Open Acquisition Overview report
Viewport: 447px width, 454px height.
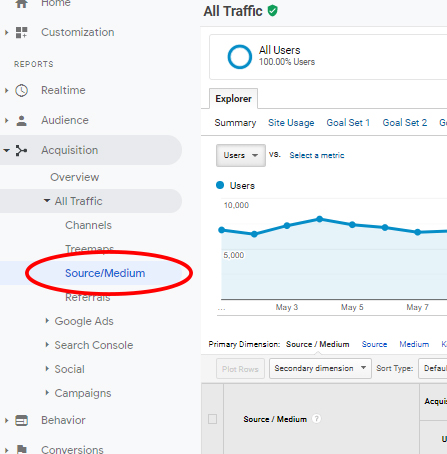click(x=75, y=177)
